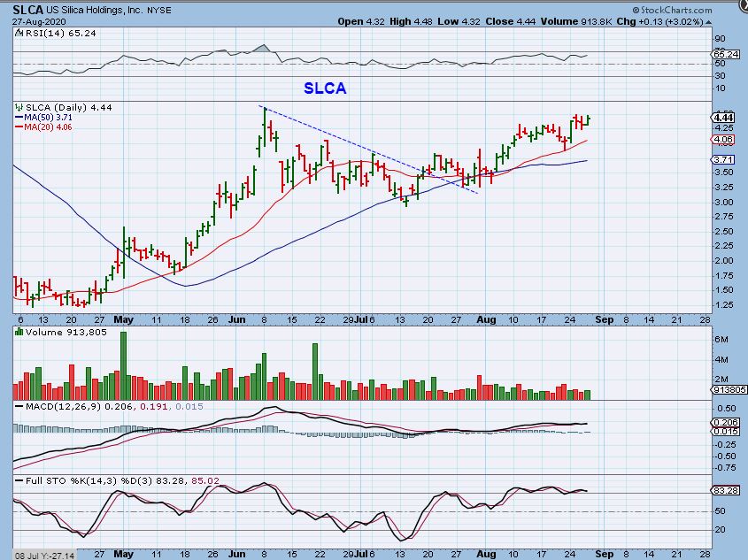Click the 913805 volume tag on the right axis
748x560 pixels.
tap(729, 390)
